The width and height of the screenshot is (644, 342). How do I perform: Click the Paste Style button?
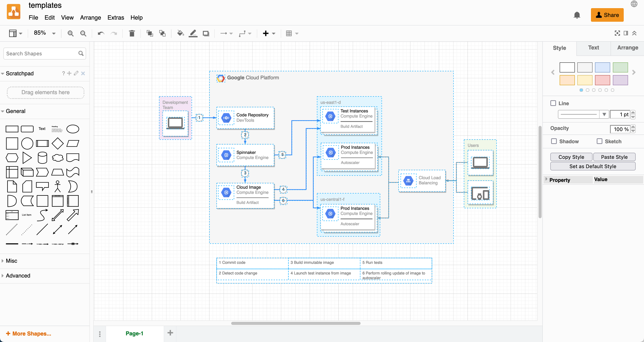click(614, 157)
